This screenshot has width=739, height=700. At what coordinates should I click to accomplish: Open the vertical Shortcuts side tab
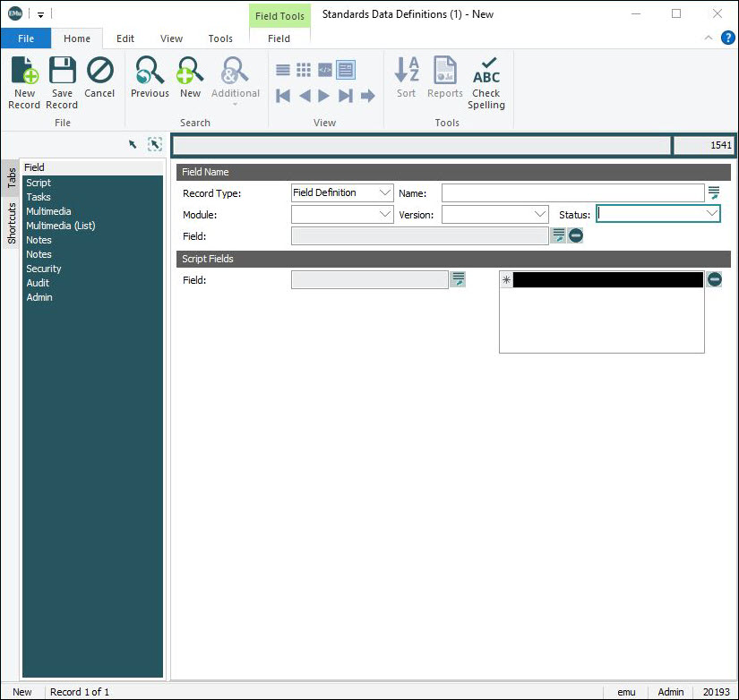pyautogui.click(x=12, y=223)
